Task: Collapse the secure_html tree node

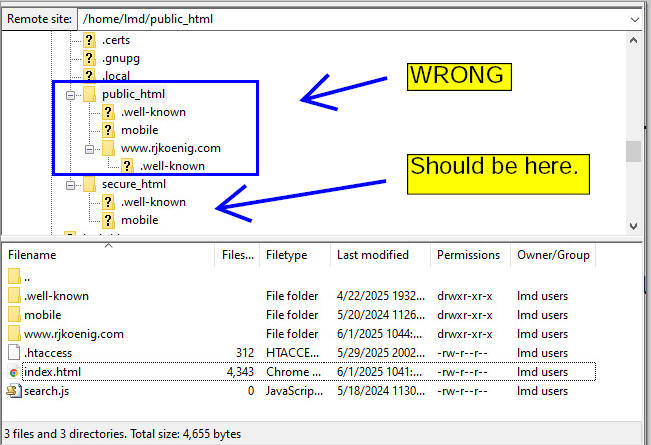Action: [71, 184]
